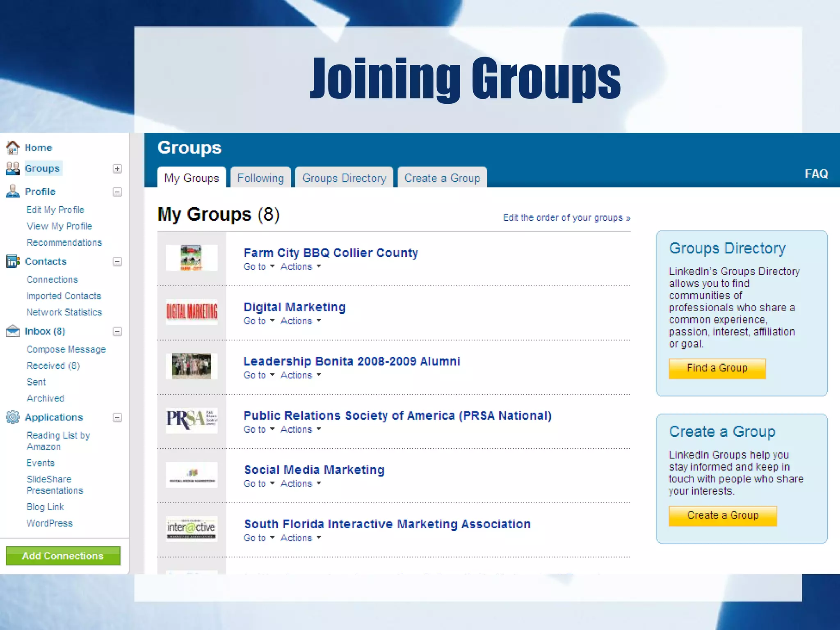Screen dimensions: 840x630
Task: Click the Profile person icon
Action: (x=13, y=191)
